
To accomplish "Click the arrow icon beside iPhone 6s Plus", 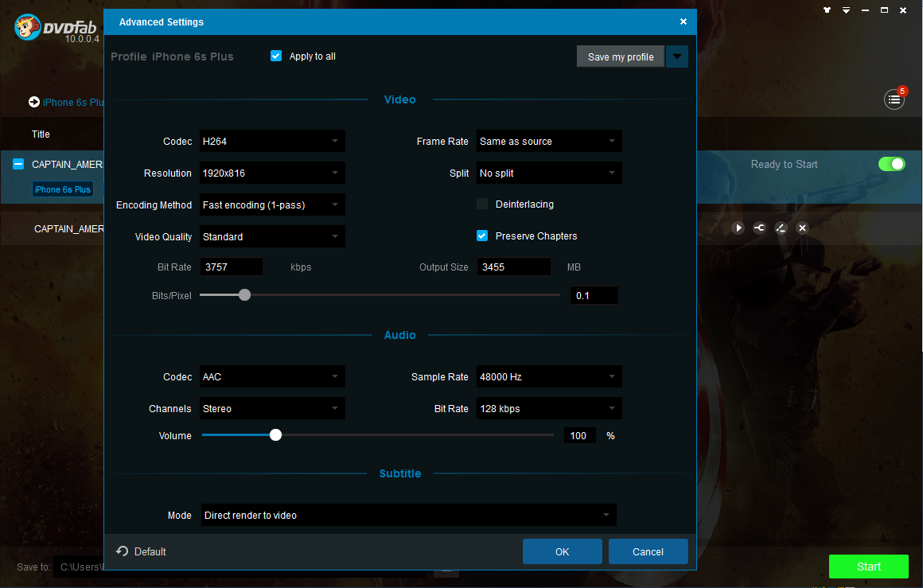I will tap(34, 102).
